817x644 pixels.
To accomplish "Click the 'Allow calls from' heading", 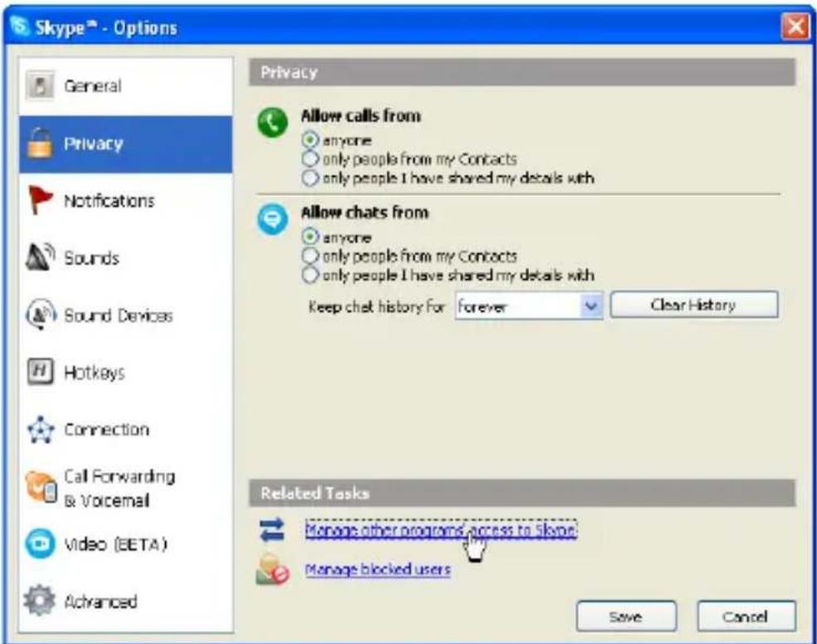I will coord(361,115).
